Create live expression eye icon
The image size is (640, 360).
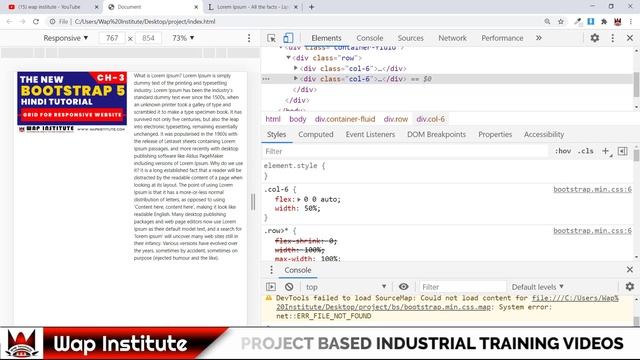(403, 287)
